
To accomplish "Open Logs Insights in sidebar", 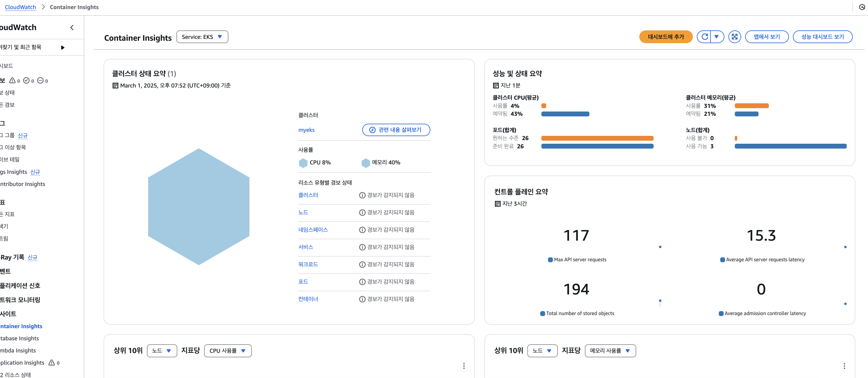I will coord(13,172).
